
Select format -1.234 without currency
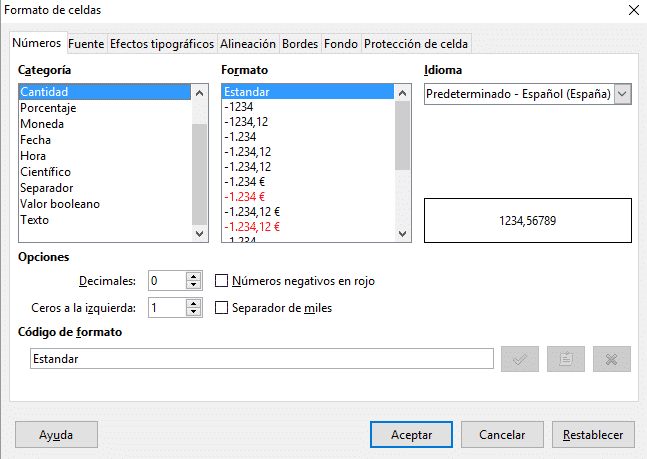(x=308, y=137)
